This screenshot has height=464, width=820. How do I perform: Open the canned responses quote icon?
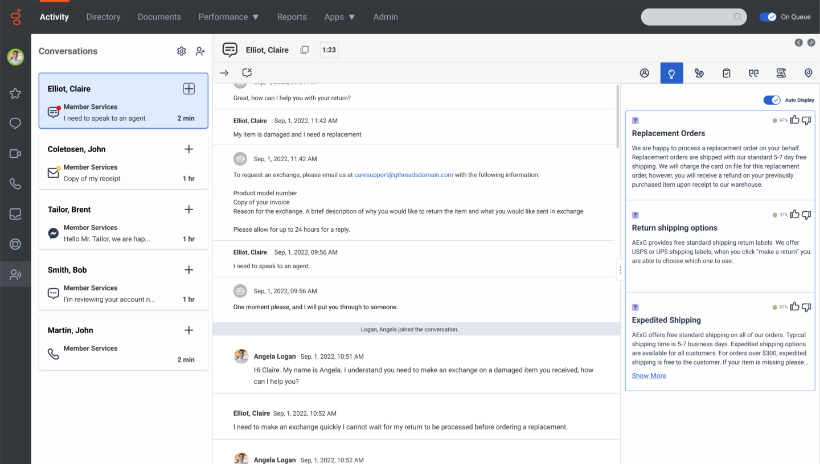click(x=753, y=73)
